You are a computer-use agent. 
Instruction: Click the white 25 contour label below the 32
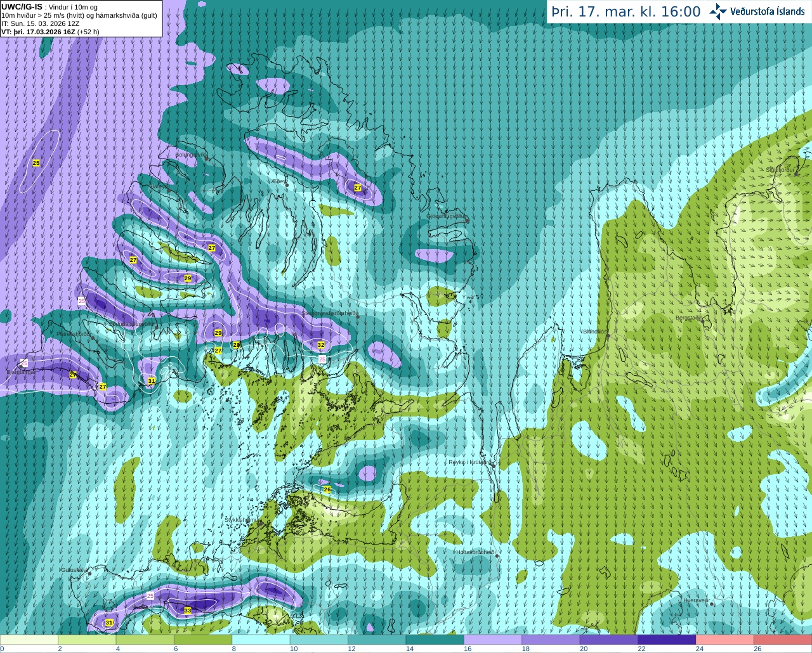[x=322, y=359]
